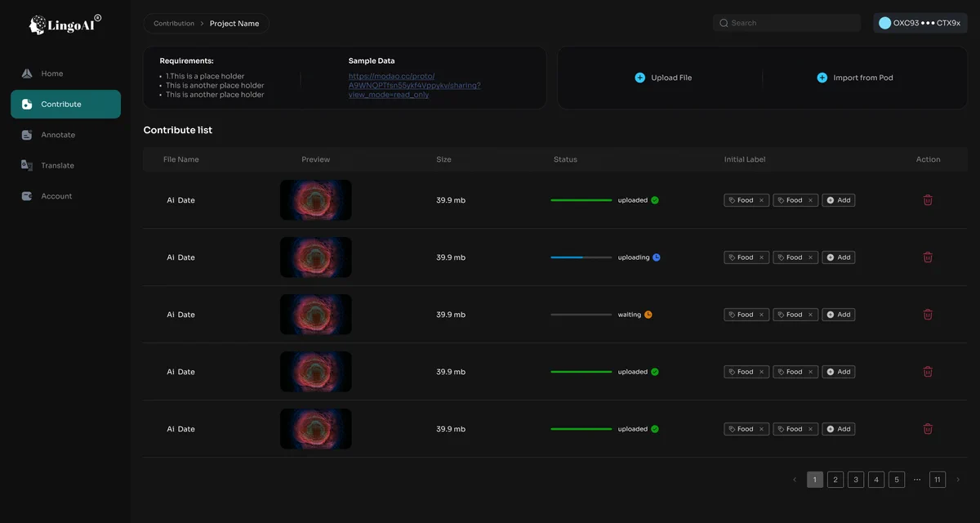Remove second Food tag in uploading row
This screenshot has width=980, height=523.
click(810, 257)
